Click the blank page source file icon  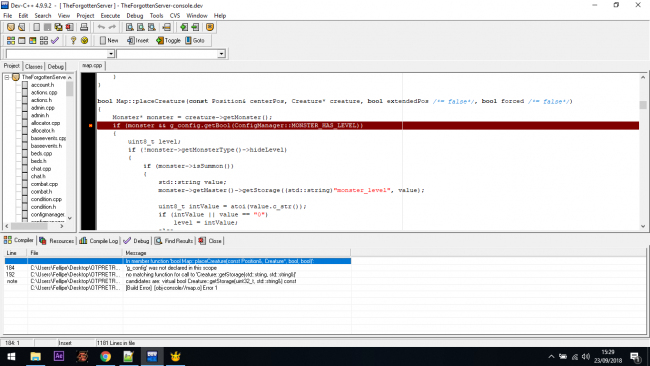[x=36, y=27]
